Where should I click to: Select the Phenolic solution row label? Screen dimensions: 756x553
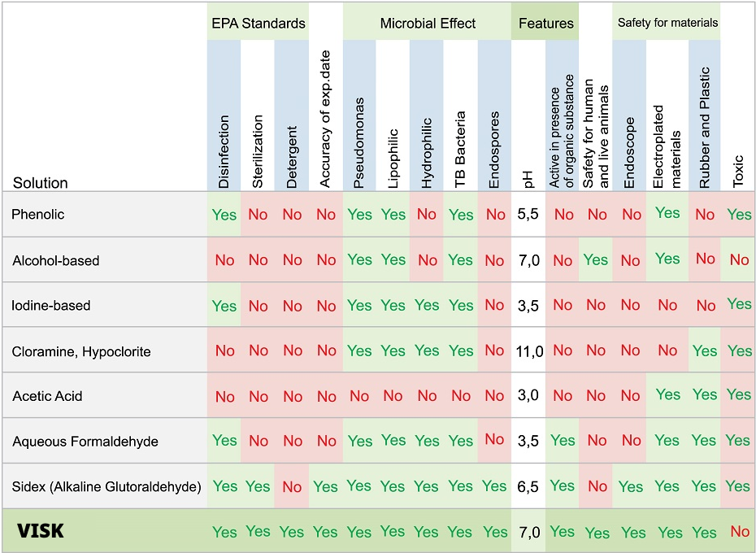click(38, 214)
